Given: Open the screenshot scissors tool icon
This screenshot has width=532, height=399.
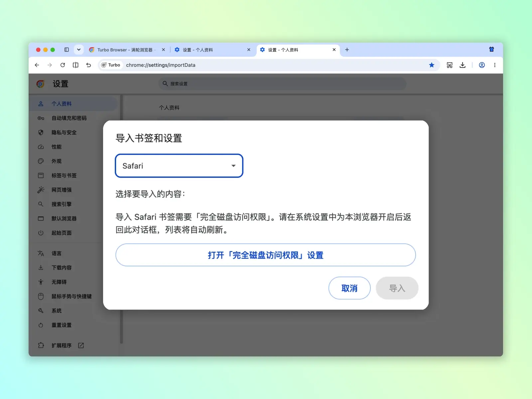Looking at the screenshot, I should pos(450,65).
